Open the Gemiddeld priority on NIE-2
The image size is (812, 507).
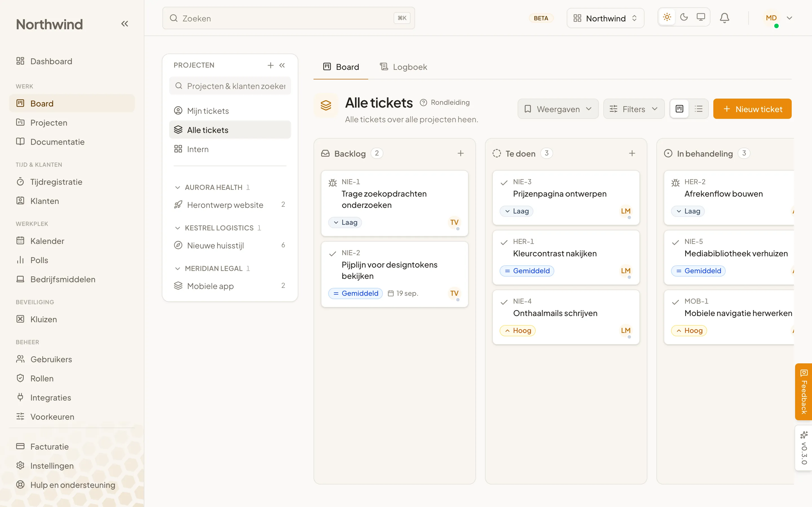(x=355, y=293)
